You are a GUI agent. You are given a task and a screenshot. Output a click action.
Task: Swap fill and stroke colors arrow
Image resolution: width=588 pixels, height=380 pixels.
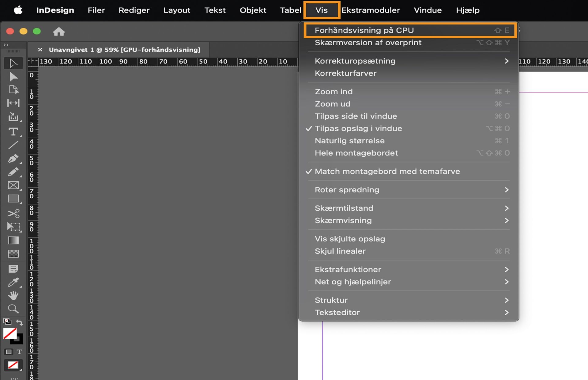pyautogui.click(x=20, y=322)
